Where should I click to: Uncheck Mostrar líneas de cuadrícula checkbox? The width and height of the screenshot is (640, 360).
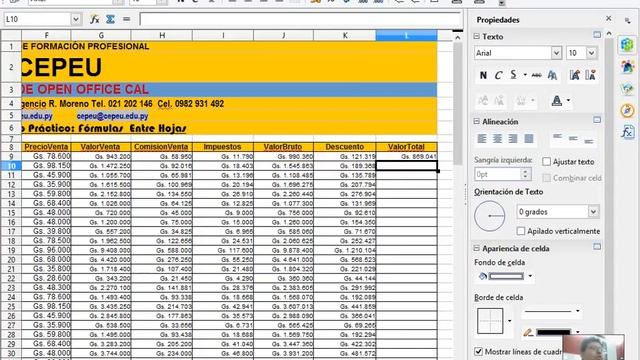[x=478, y=351]
